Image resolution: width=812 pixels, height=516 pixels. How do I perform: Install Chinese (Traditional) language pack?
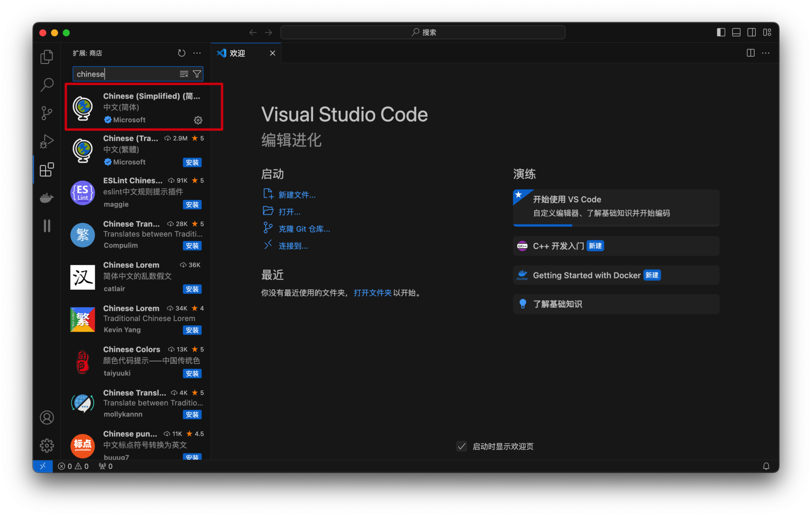point(192,162)
